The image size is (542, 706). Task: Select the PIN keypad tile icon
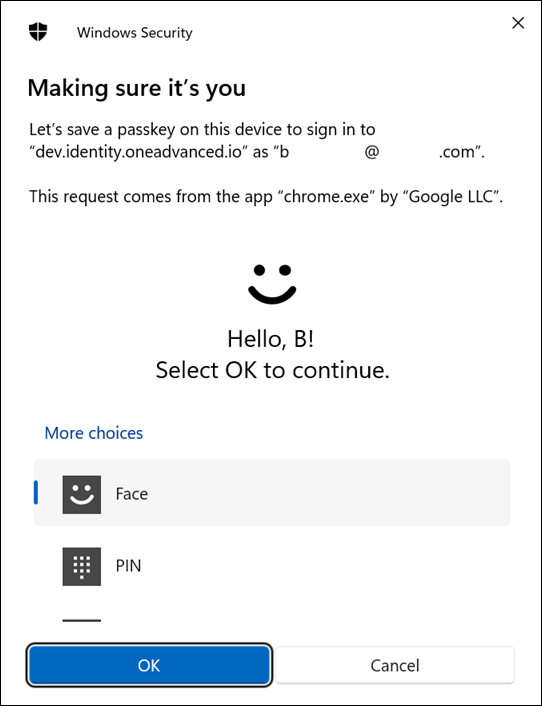point(81,566)
